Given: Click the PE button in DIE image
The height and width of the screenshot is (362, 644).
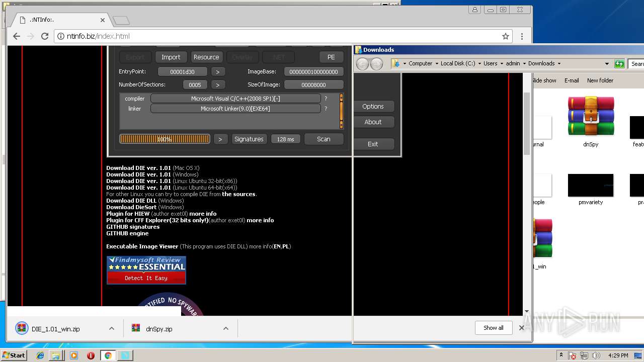Looking at the screenshot, I should (331, 57).
